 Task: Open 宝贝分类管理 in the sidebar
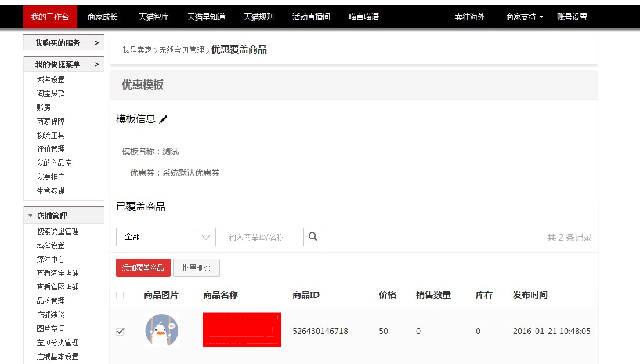point(57,343)
